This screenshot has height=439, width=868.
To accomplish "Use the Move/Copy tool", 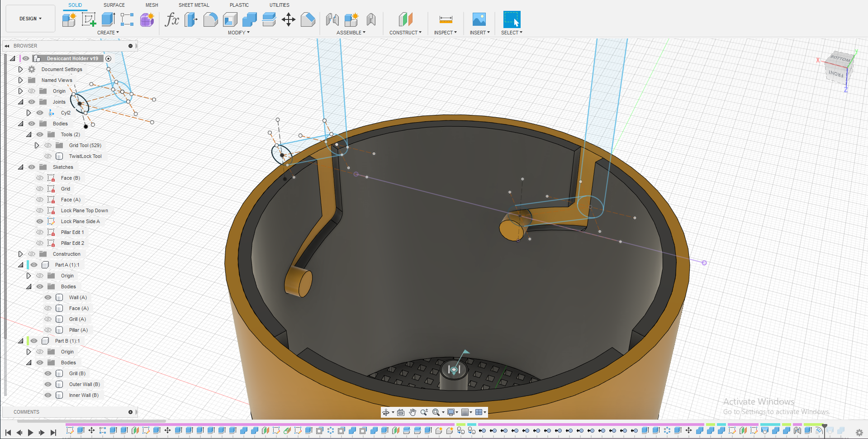I will [x=289, y=19].
